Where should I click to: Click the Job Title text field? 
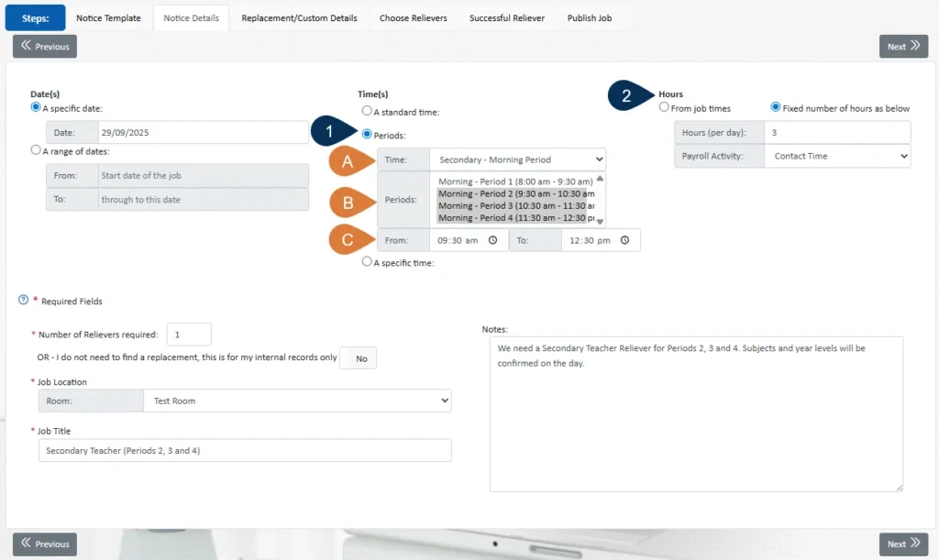click(x=245, y=451)
